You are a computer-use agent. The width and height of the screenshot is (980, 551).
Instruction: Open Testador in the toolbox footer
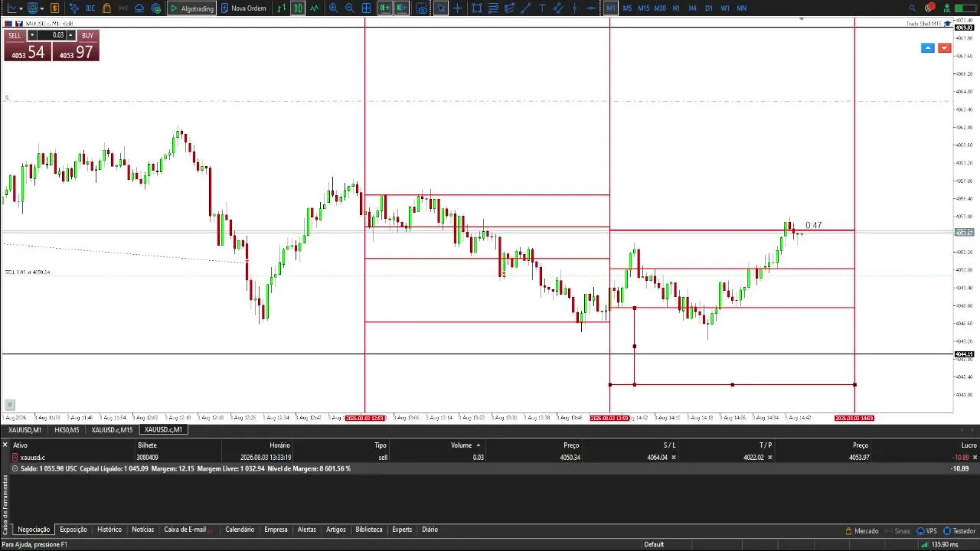point(959,531)
